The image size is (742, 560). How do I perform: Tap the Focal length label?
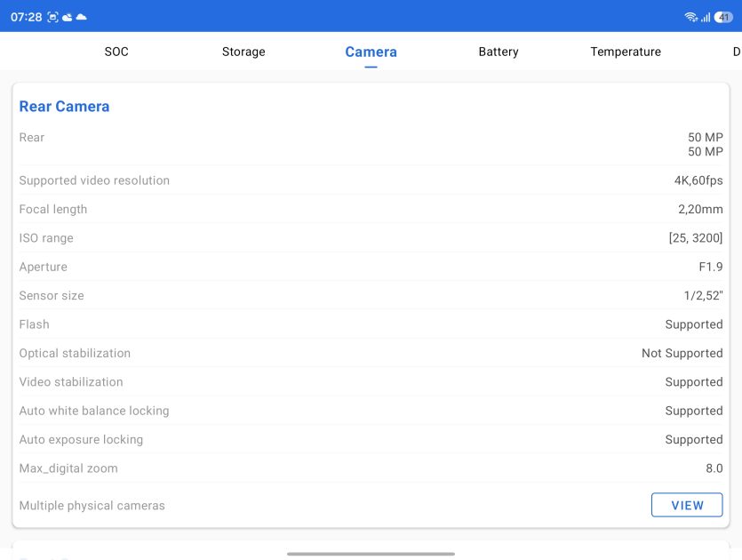[53, 209]
